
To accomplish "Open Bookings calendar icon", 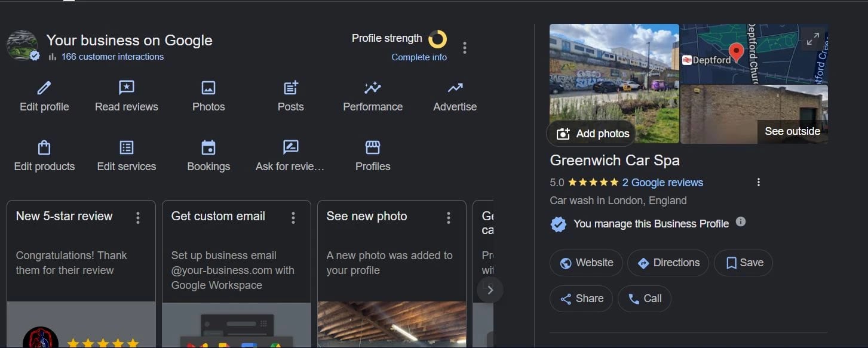I will click(x=208, y=147).
